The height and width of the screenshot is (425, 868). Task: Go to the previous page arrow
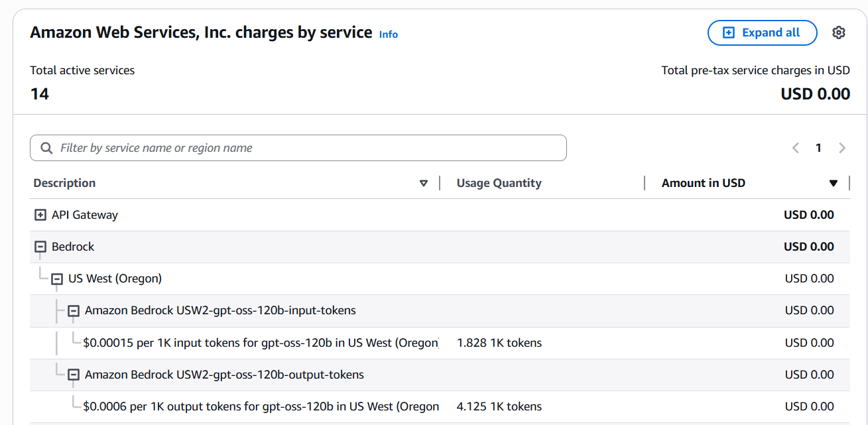coord(795,148)
